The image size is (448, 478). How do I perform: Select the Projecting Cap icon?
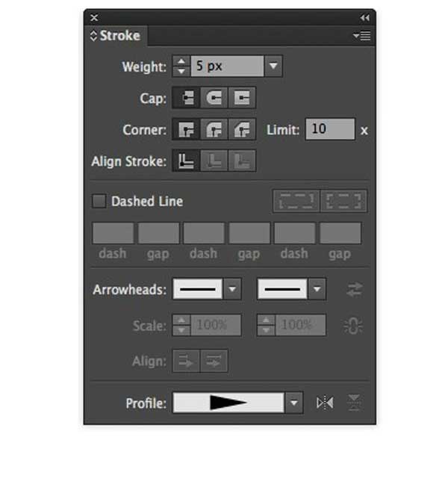pos(242,98)
